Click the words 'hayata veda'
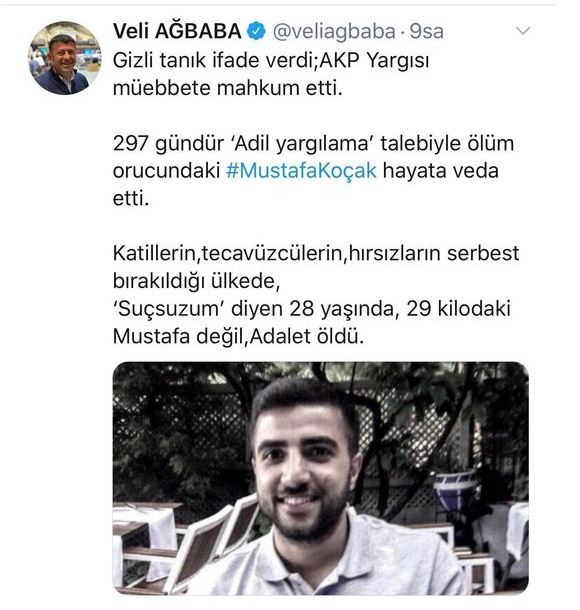This screenshot has width=580, height=610. [441, 170]
